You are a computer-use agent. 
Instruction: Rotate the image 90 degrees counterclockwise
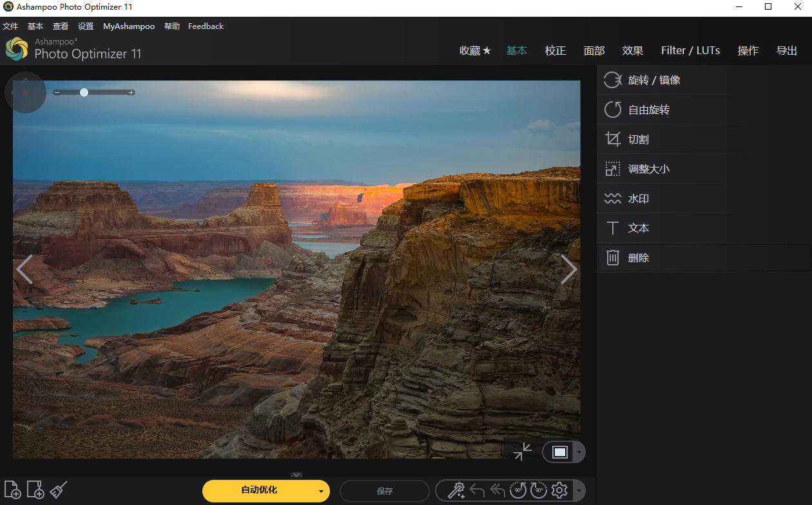(x=517, y=490)
